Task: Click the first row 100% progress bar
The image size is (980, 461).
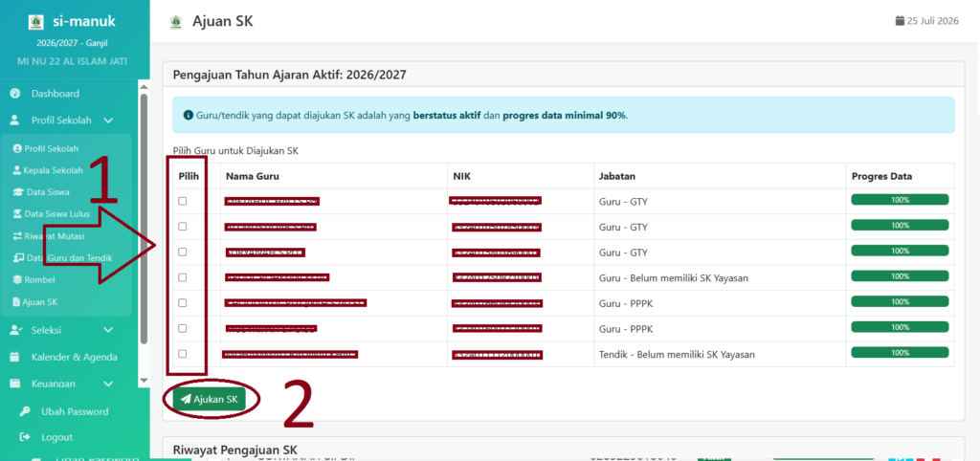Action: pyautogui.click(x=900, y=200)
